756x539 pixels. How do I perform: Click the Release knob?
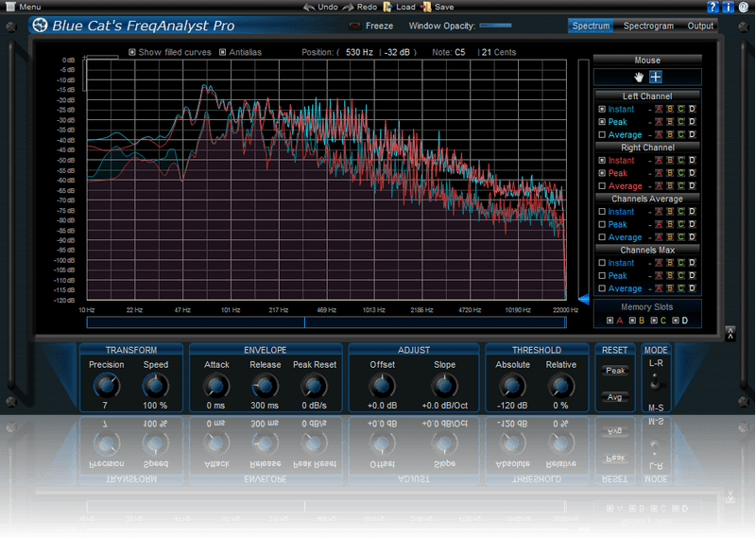(265, 386)
